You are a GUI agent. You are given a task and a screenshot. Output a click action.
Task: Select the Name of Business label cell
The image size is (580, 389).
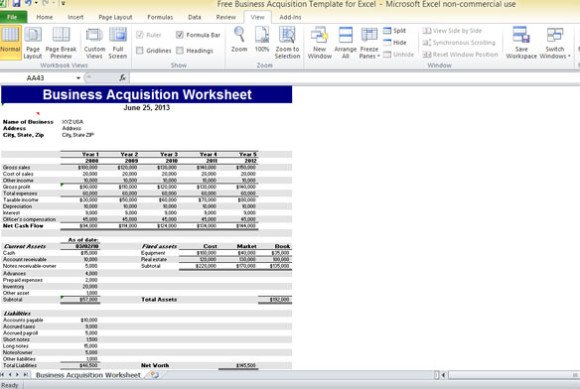pyautogui.click(x=28, y=122)
